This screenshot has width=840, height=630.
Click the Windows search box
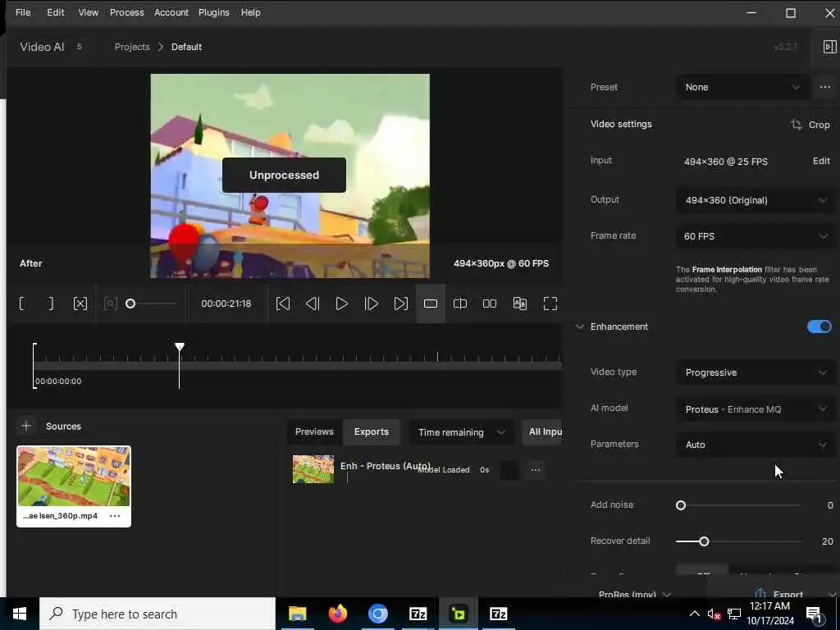(157, 614)
